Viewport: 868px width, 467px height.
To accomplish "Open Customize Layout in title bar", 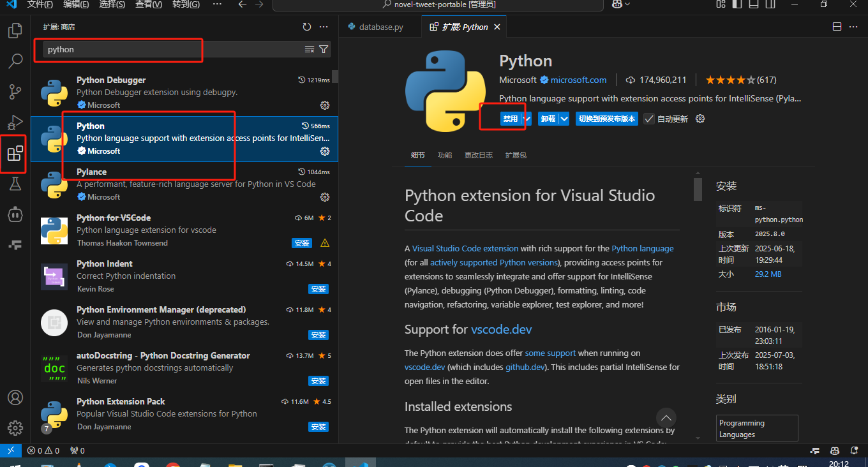I will click(721, 4).
